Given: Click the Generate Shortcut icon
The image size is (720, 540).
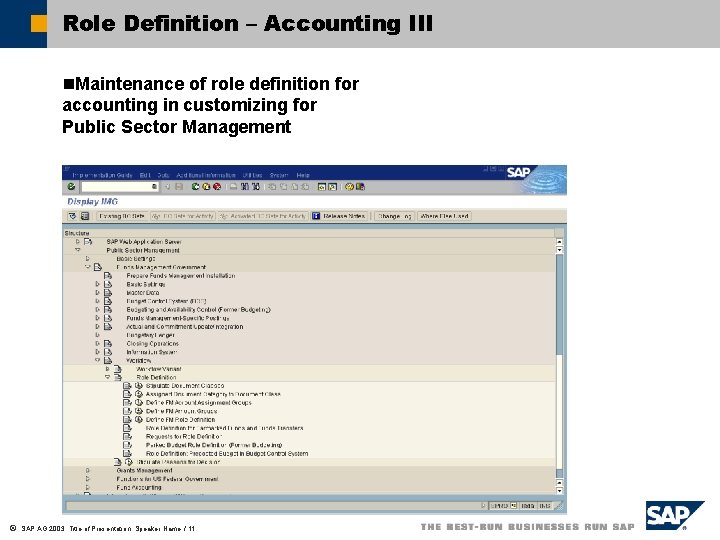Looking at the screenshot, I should pyautogui.click(x=332, y=186).
